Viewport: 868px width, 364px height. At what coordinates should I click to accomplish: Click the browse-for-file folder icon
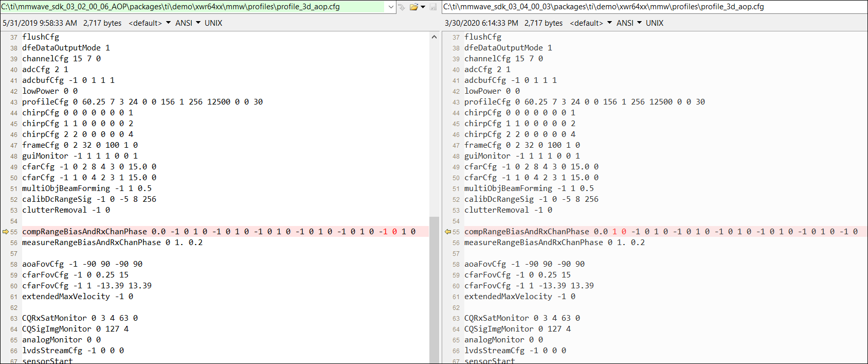point(413,7)
